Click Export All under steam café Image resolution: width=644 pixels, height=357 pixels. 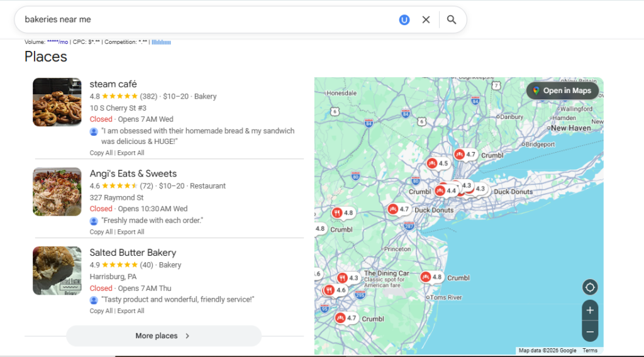tap(131, 153)
